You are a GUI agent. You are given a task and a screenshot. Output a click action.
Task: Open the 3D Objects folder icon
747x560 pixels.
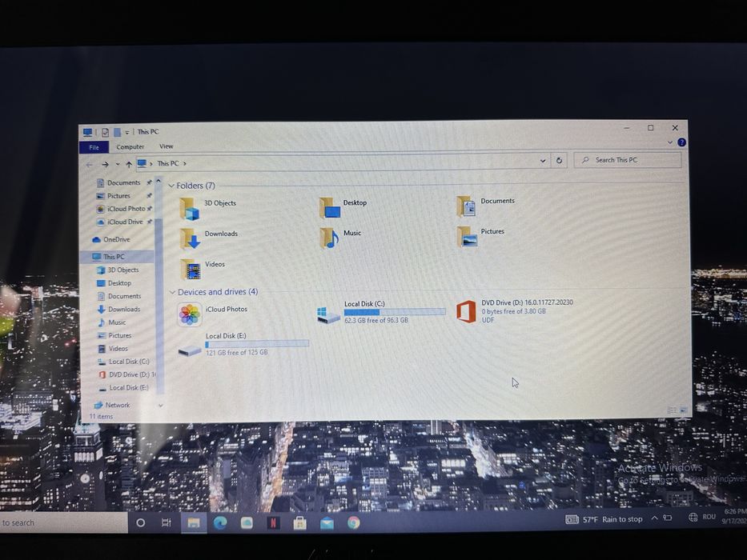click(x=190, y=209)
